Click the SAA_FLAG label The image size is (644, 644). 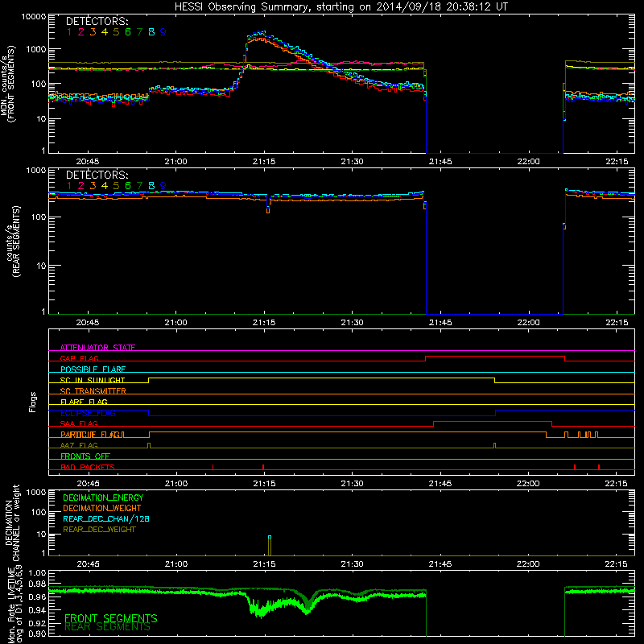click(x=79, y=423)
